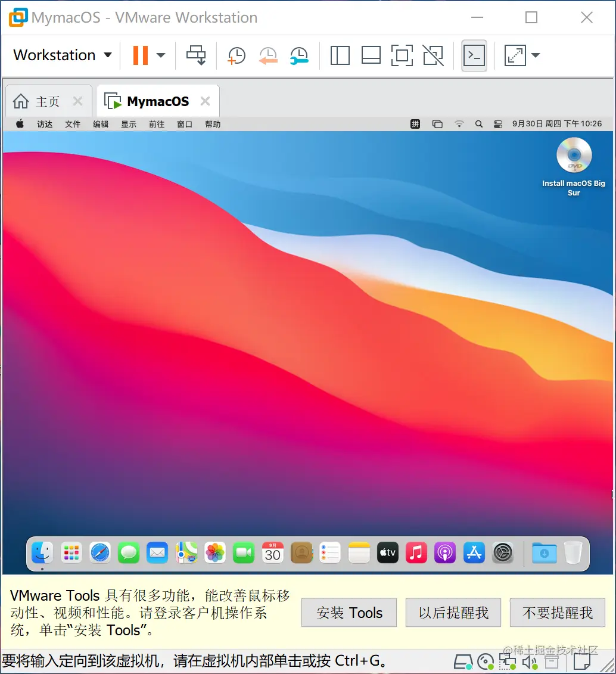
Task: Open Apple TV from the Dock
Action: (x=387, y=553)
